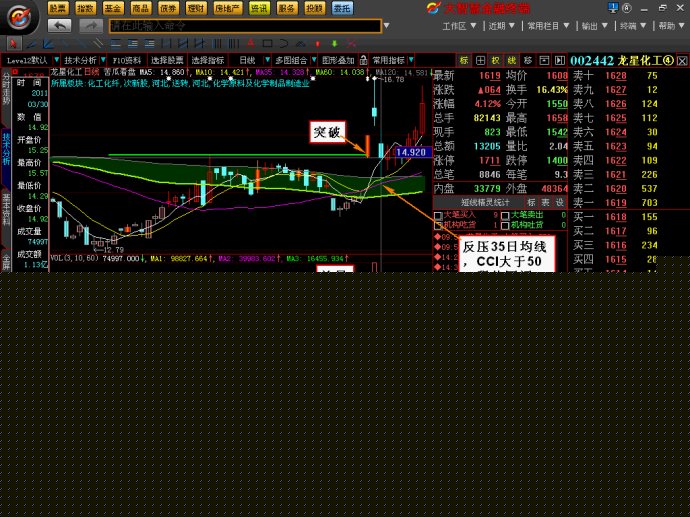Delete drawings with the red X tool
Image resolution: width=690 pixels, height=517 pixels.
pyautogui.click(x=351, y=44)
